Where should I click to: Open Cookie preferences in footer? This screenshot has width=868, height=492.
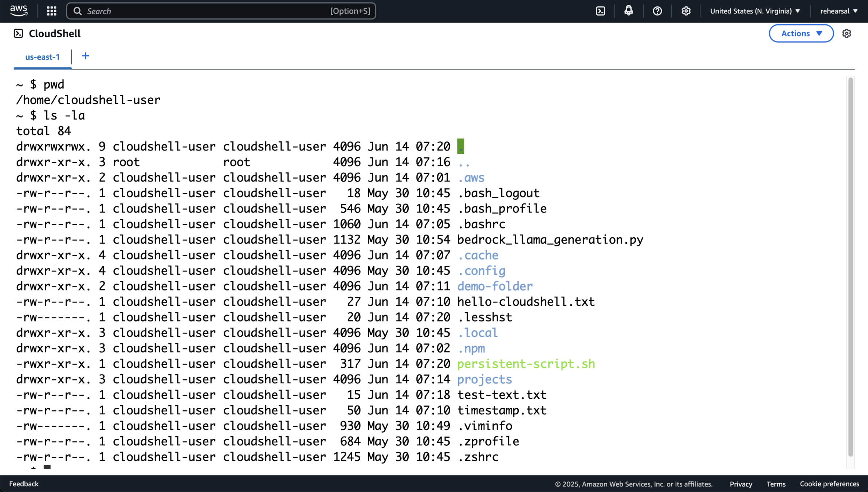tap(829, 484)
